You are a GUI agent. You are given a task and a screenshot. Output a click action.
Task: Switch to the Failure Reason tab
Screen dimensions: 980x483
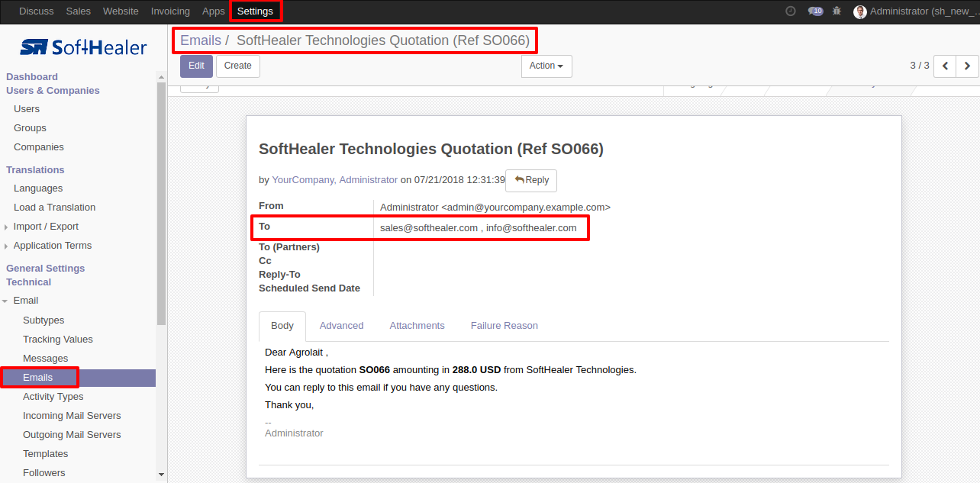point(505,326)
